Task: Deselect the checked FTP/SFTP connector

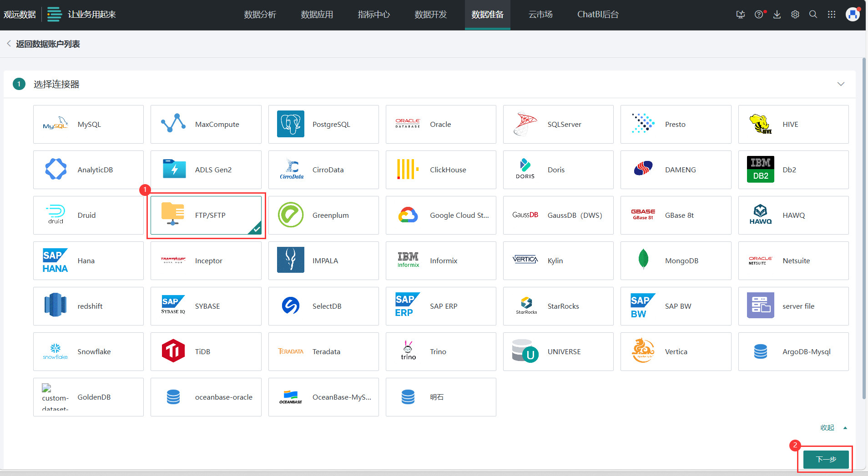Action: 206,215
